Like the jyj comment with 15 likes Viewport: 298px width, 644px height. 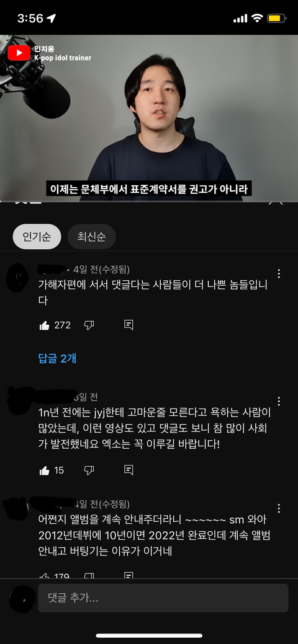pos(45,470)
